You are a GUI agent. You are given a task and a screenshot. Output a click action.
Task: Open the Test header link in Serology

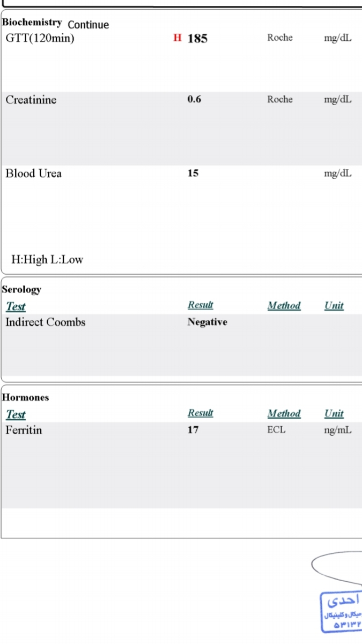click(16, 306)
